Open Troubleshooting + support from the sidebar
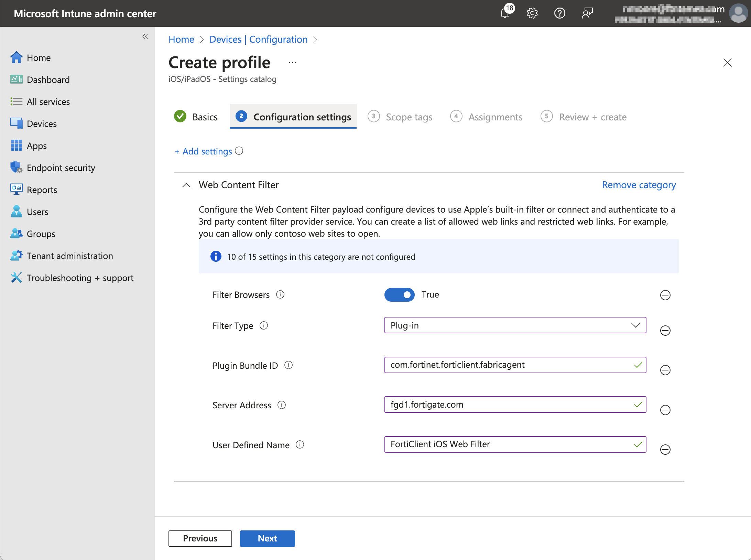 point(80,278)
